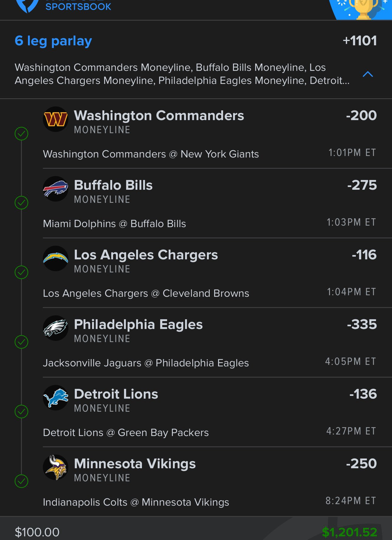Tap the gold trophy icon
This screenshot has height=540, width=392.
363,9
